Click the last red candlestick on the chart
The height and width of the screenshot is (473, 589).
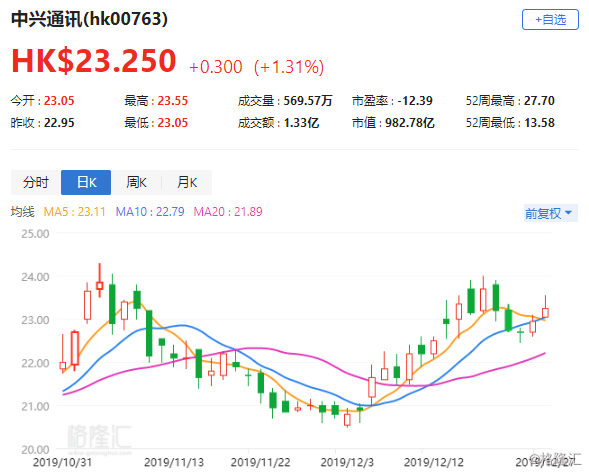tap(545, 313)
